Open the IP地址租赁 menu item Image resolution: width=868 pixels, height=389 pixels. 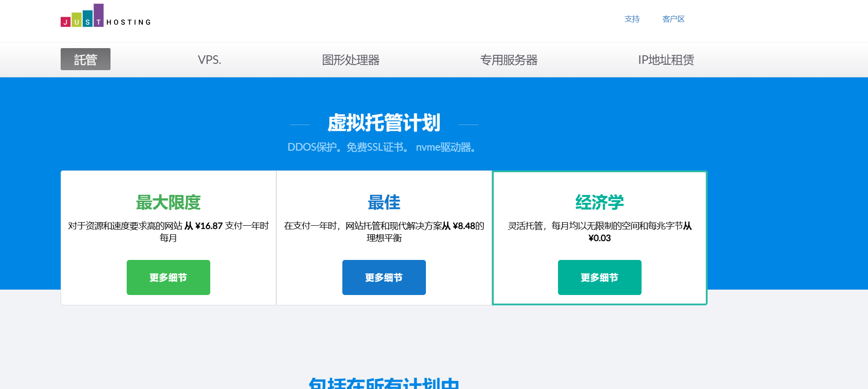(666, 60)
